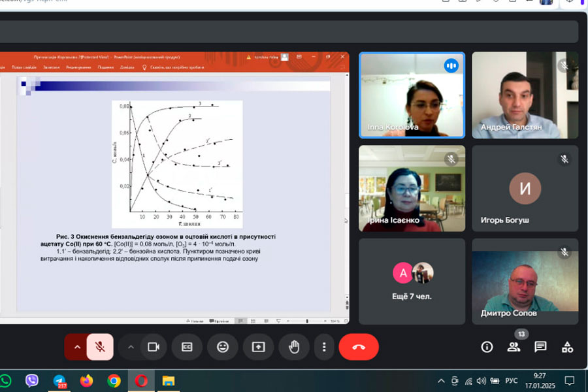
Task: Open Telegram from the taskbar
Action: click(59, 381)
